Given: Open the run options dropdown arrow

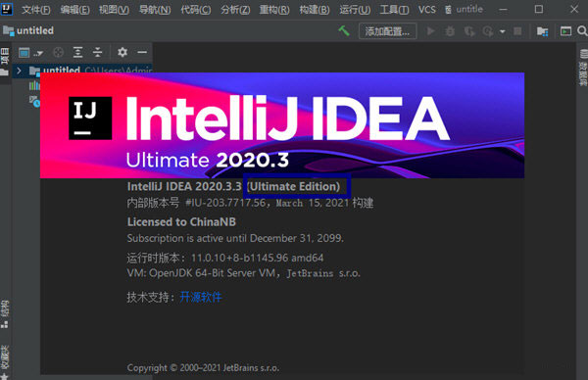Looking at the screenshot, I should 502,31.
